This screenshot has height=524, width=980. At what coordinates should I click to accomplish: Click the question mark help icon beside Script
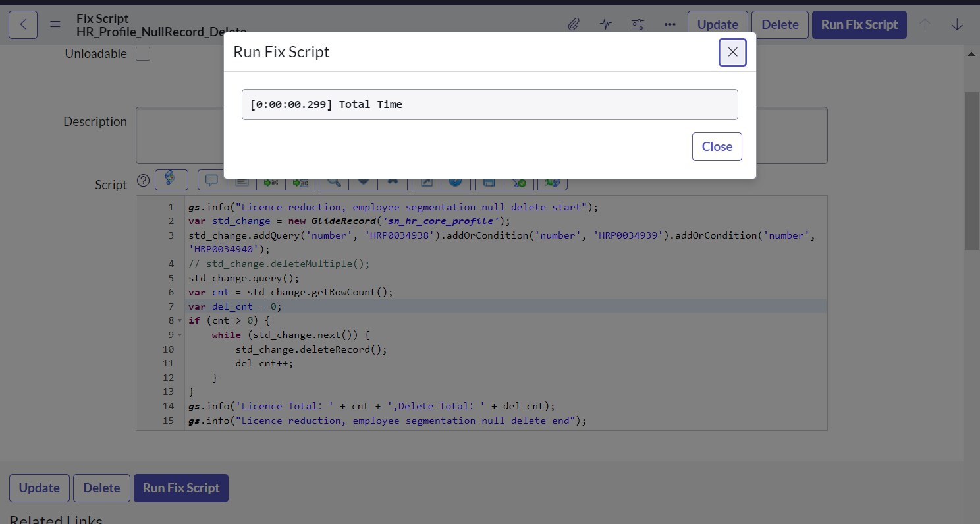coord(143,181)
